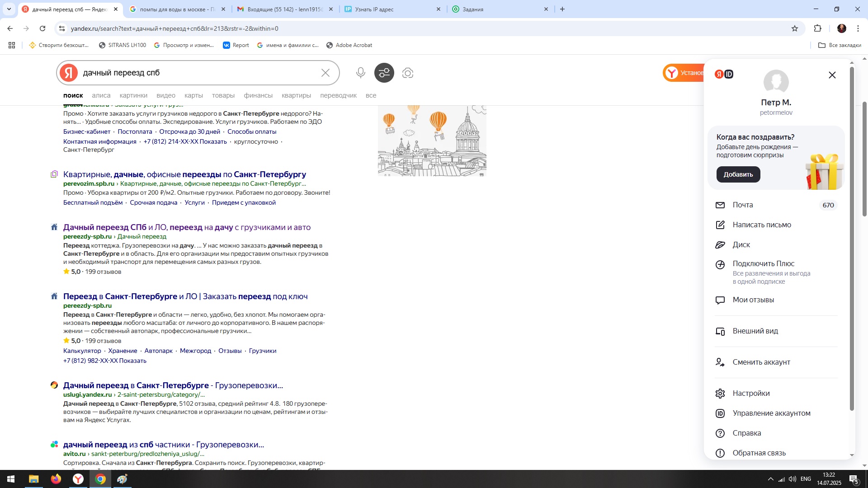Open avito дачный переезд из спб result
Image resolution: width=868 pixels, height=488 pixels.
tap(164, 445)
